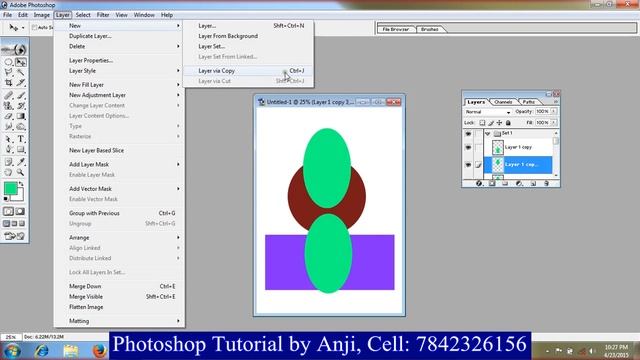Select the Polygonal Lasso tool
Screen dimensions: 640x360
pyautogui.click(x=8, y=72)
